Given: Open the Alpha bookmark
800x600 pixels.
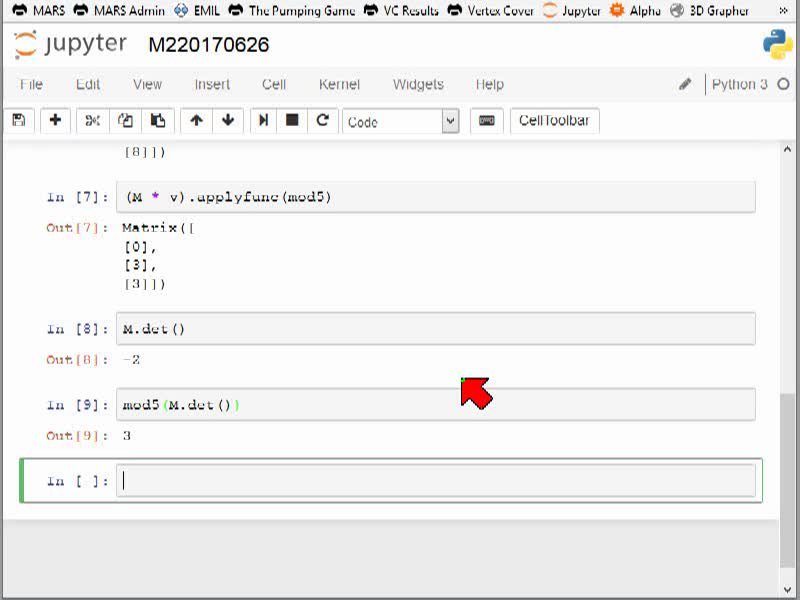Looking at the screenshot, I should tap(635, 10).
